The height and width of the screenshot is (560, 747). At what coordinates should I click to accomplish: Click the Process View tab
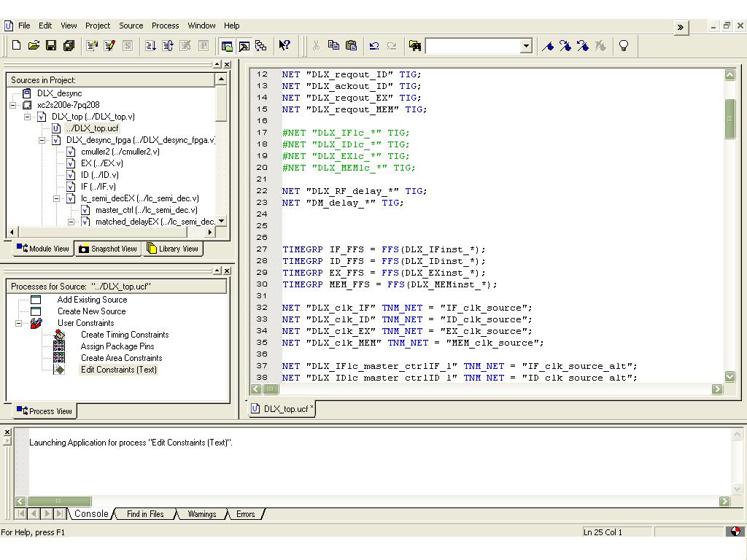click(x=44, y=411)
